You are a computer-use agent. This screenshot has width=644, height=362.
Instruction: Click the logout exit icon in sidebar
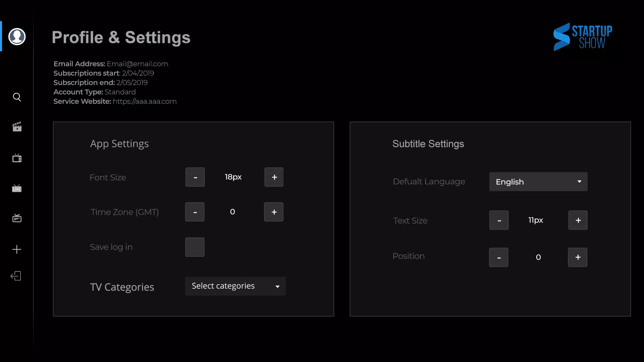[x=16, y=276]
